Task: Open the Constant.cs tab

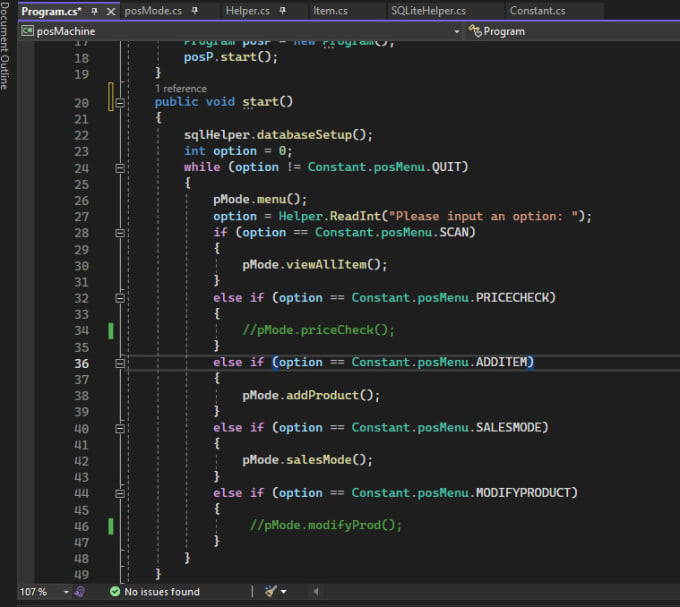Action: 537,11
